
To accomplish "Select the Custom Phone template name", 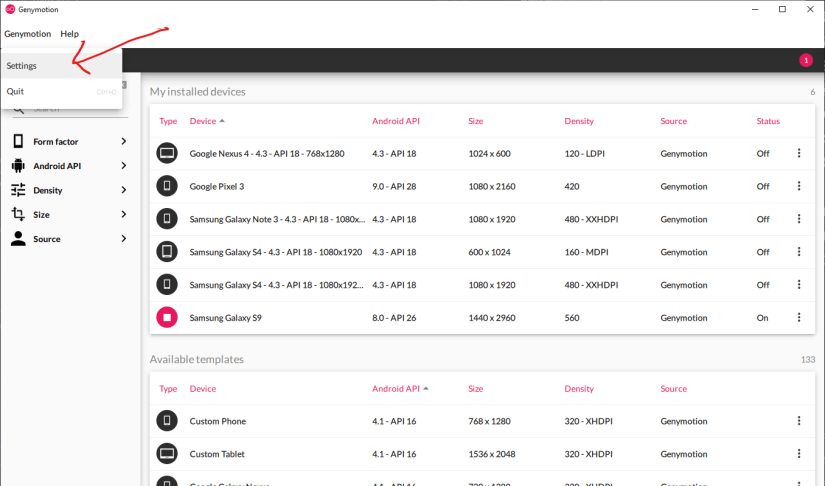I will [217, 421].
